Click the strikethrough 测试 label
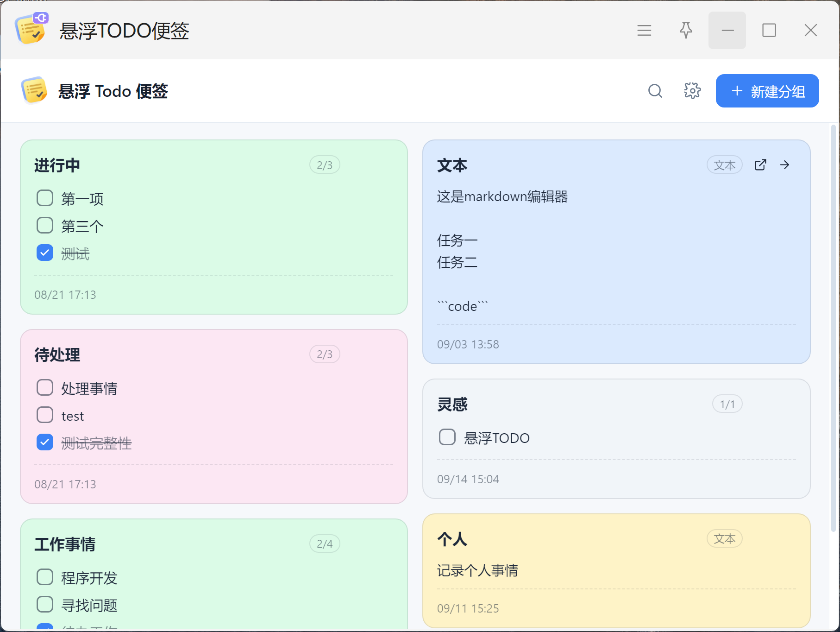840x632 pixels. (75, 253)
